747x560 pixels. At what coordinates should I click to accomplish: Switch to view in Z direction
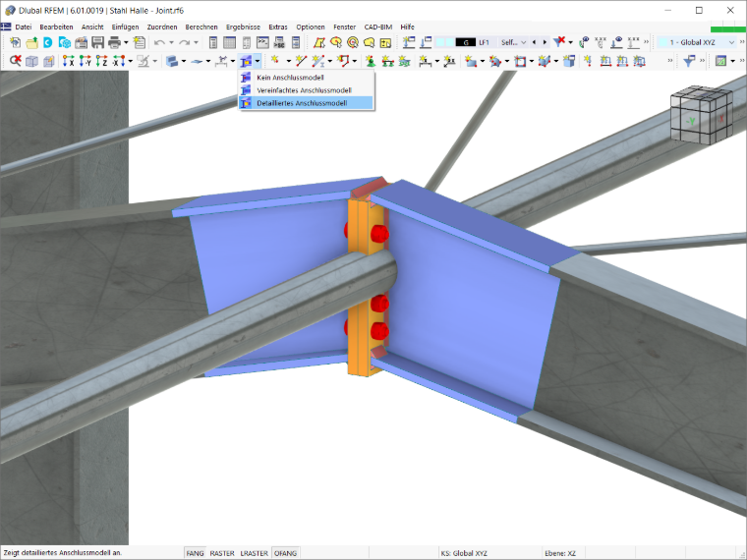tap(101, 61)
